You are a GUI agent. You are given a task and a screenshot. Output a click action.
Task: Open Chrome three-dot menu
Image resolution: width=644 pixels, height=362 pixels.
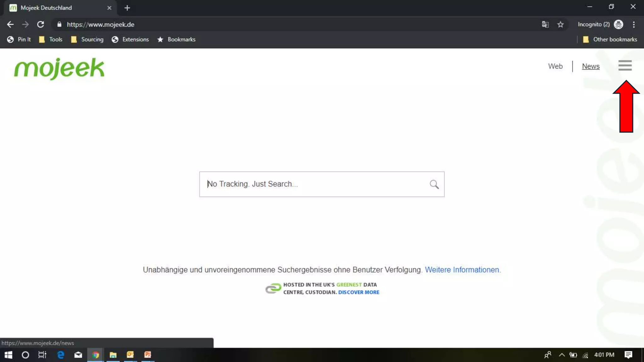coord(634,25)
